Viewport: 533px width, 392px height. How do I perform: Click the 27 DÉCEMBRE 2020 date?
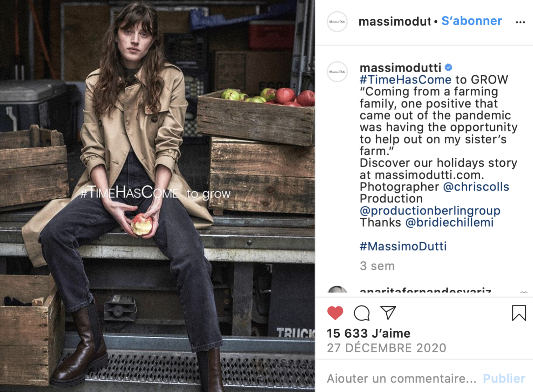(x=387, y=348)
